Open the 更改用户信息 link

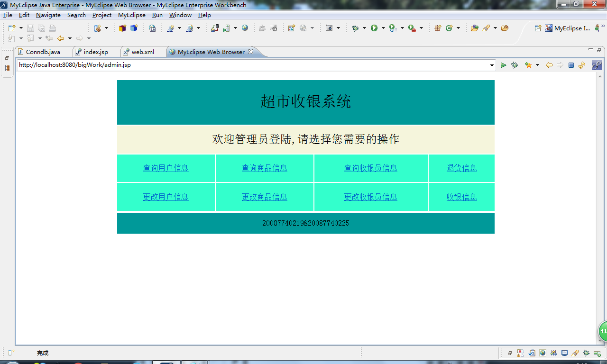point(166,197)
